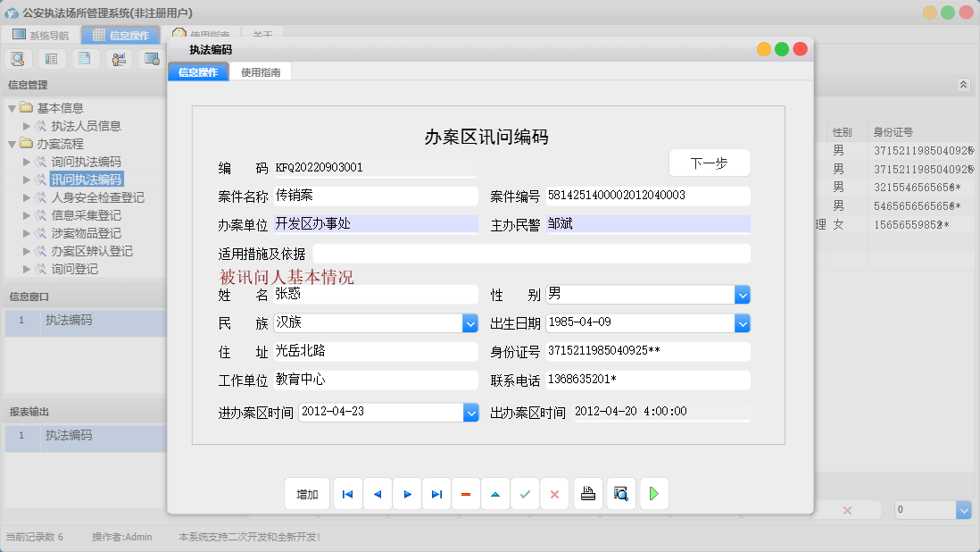Execute with the green play icon
The width and height of the screenshot is (980, 552).
653,493
